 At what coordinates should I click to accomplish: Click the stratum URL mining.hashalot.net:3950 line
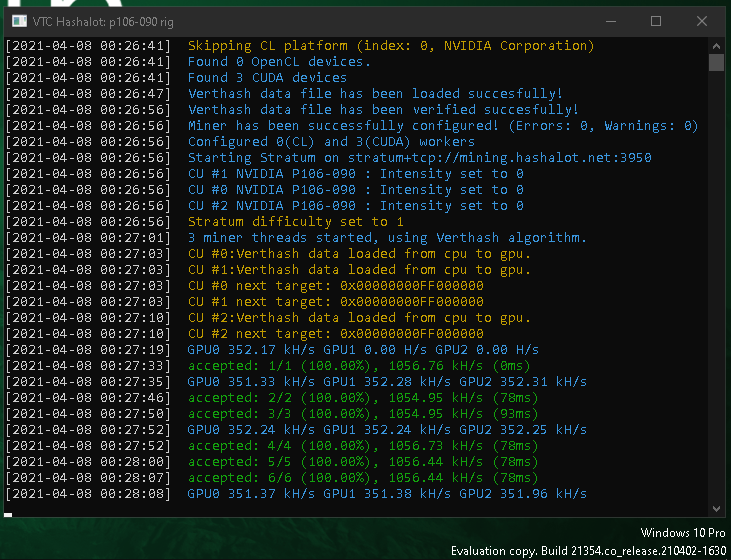click(419, 158)
